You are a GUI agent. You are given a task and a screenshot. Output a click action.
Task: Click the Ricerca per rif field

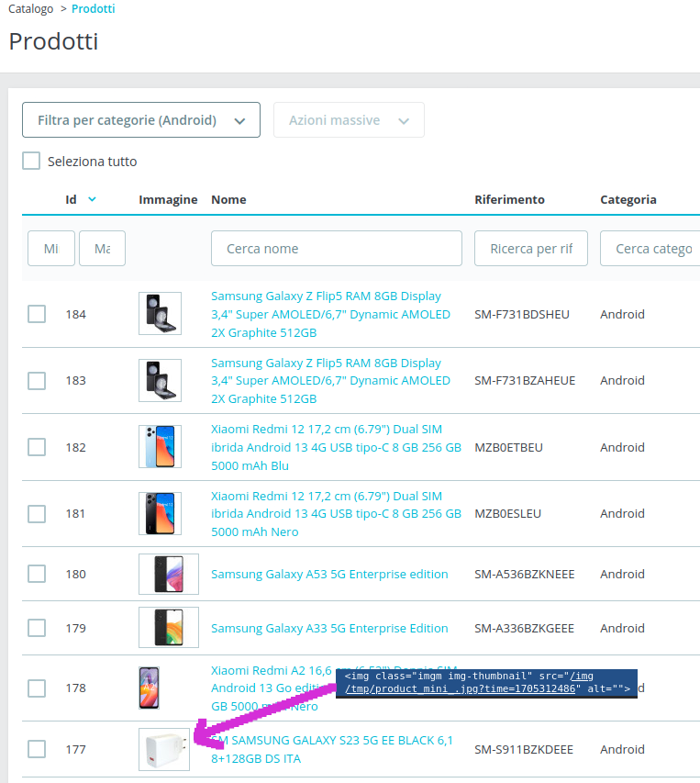tap(531, 248)
